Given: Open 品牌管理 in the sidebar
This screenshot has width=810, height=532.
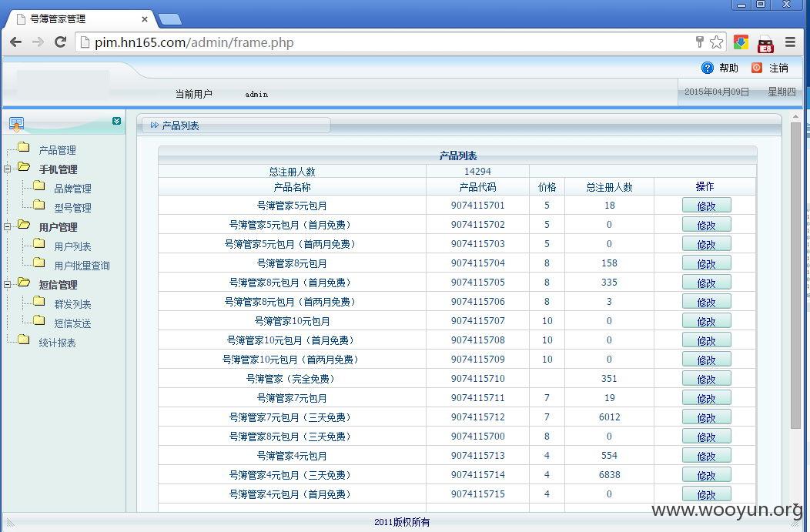Looking at the screenshot, I should pos(73,189).
